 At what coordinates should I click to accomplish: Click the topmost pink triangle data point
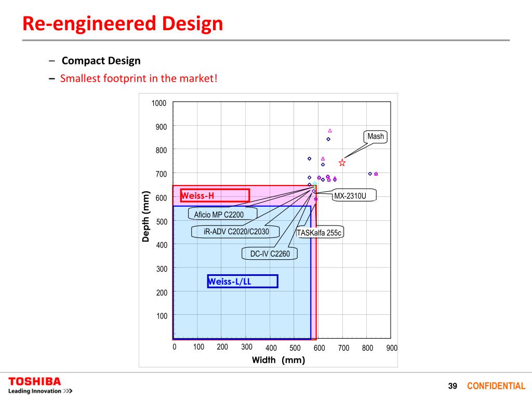[330, 130]
